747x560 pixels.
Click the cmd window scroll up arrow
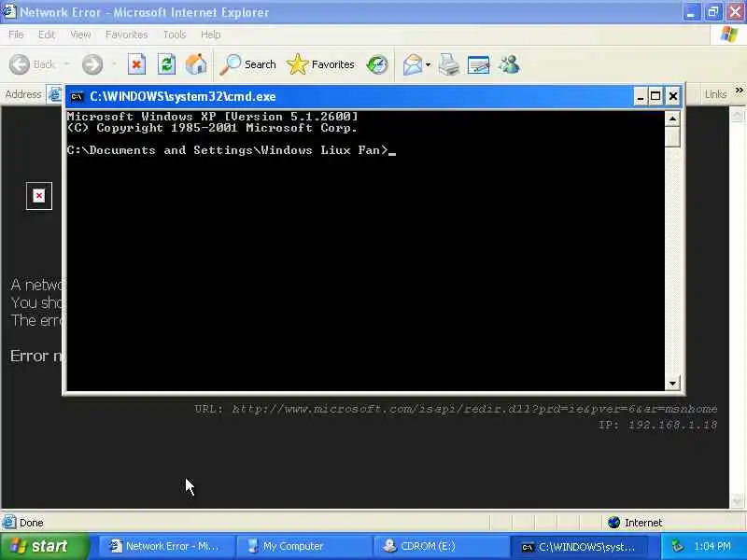[x=672, y=119]
